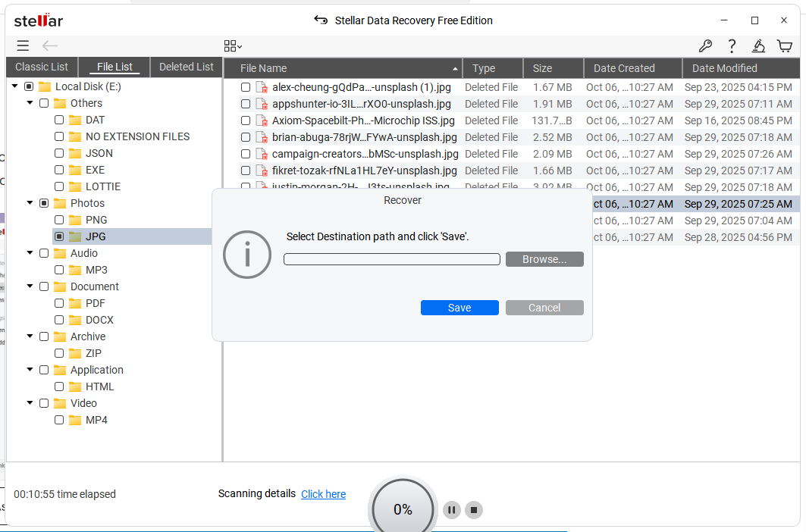Open the hamburger menu icon
The width and height of the screenshot is (806, 532).
point(23,45)
